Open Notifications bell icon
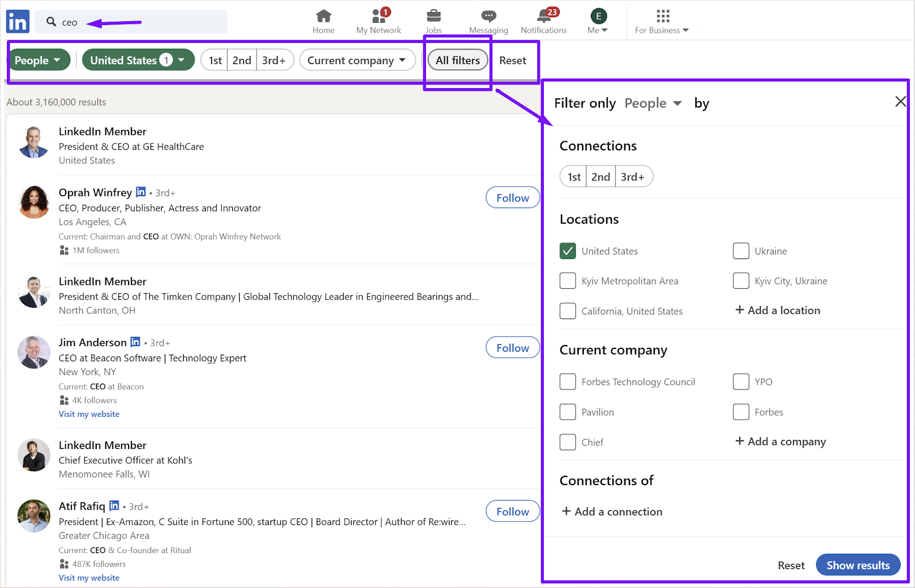Viewport: 915px width, 588px height. pos(544,16)
